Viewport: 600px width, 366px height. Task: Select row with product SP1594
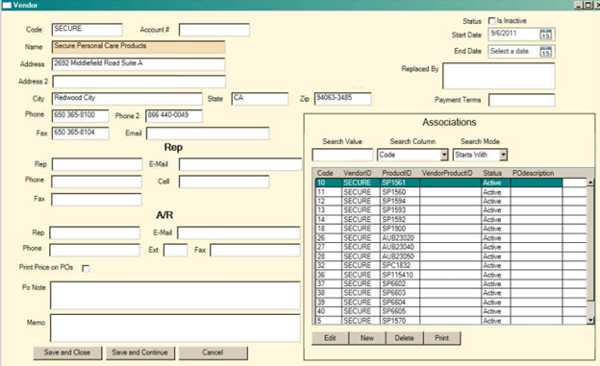tap(451, 201)
